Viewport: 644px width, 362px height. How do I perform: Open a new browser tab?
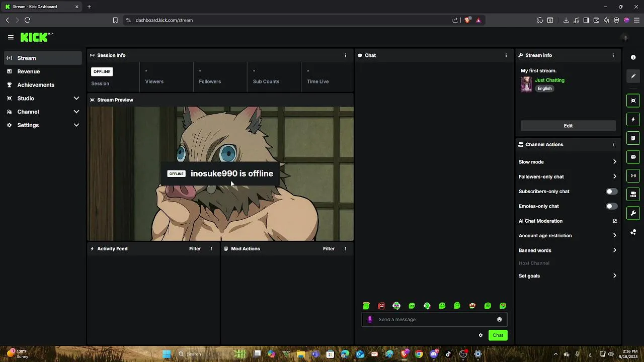coord(89,7)
